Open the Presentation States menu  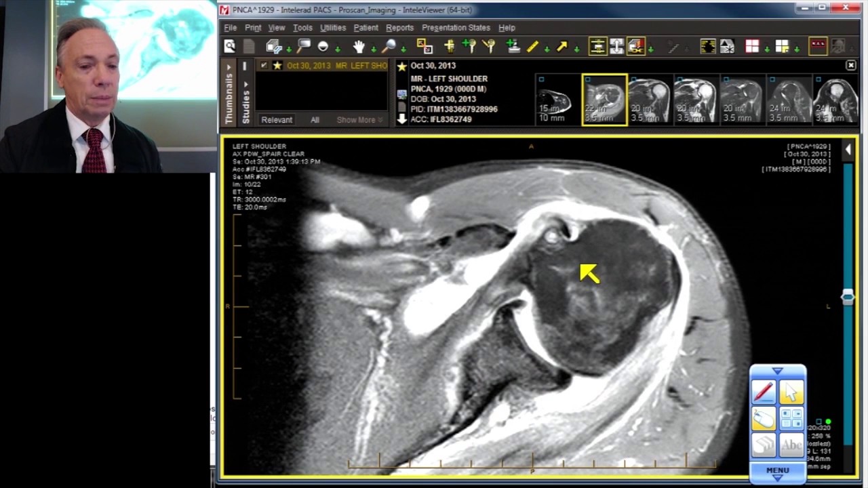click(456, 28)
